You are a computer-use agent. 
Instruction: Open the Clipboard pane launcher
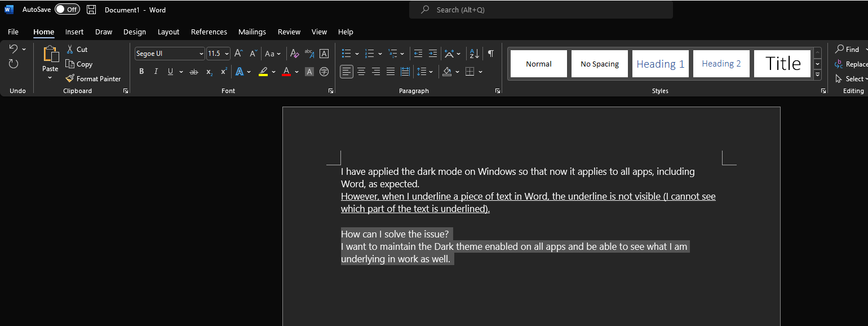(x=126, y=91)
